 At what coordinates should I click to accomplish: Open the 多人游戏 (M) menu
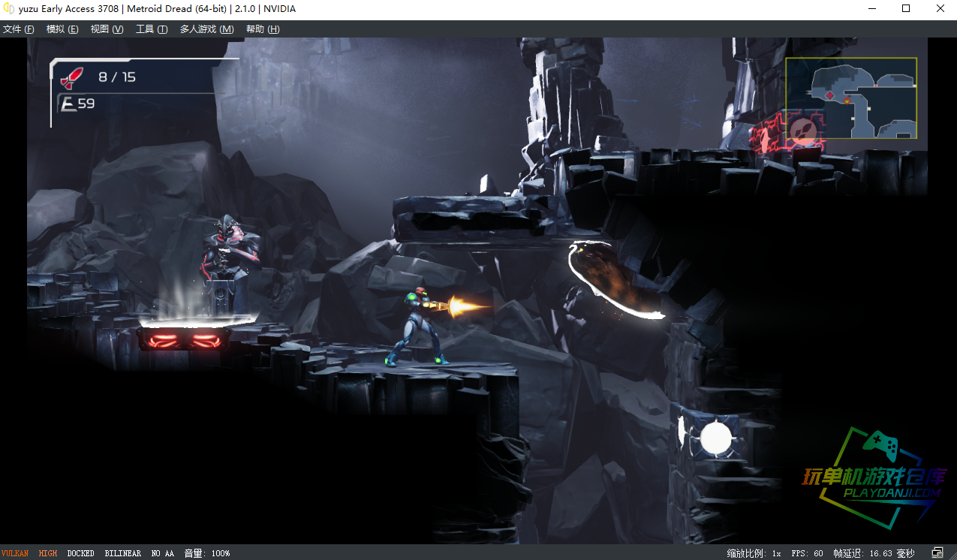point(206,29)
